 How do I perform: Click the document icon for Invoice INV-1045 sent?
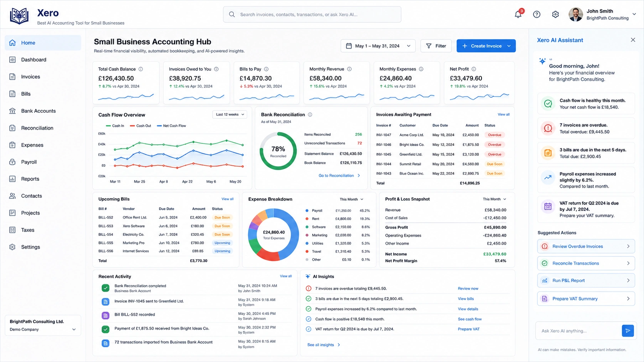[106, 302]
